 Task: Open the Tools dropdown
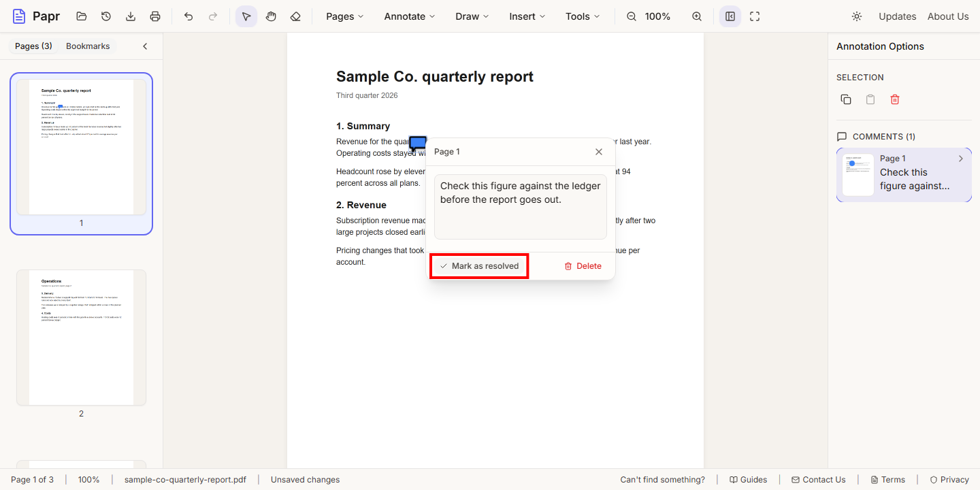click(x=583, y=16)
